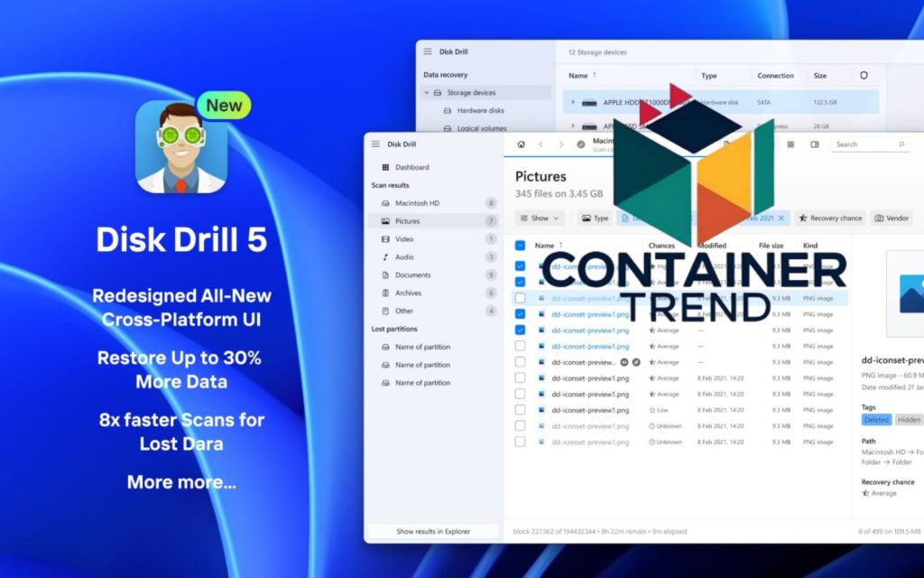Viewport: 924px width, 578px height.
Task: Click the Dashboard grid icon
Action: [x=385, y=167]
